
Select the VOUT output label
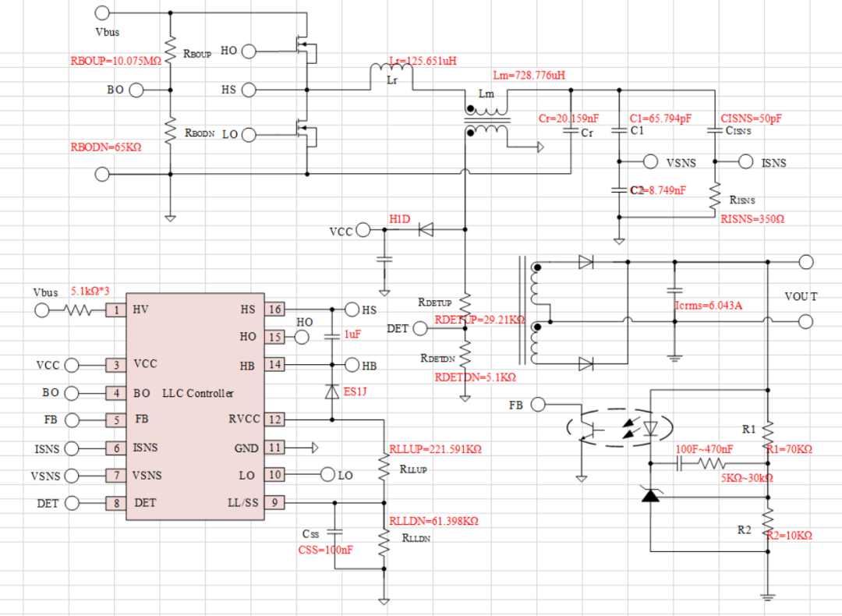click(x=801, y=296)
